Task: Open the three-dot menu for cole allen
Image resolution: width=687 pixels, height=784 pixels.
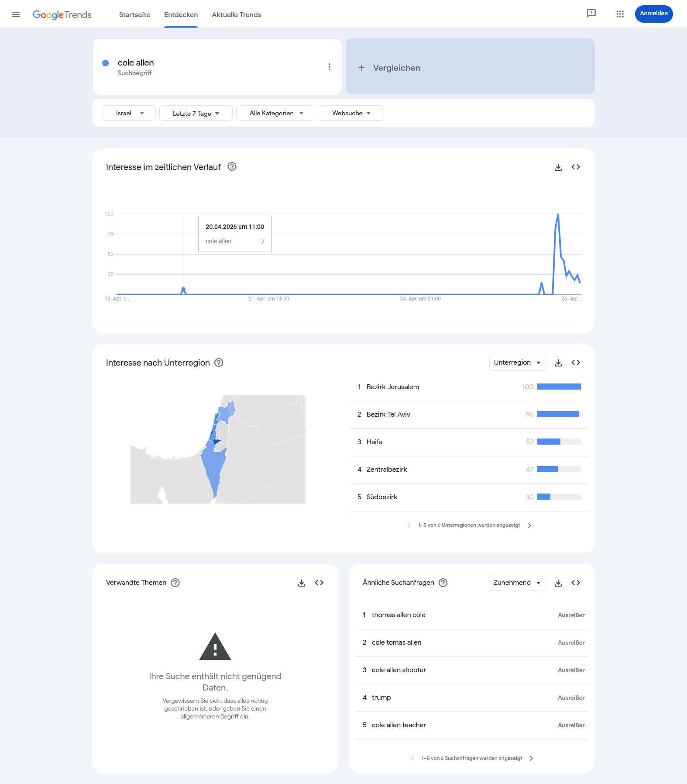Action: (330, 67)
